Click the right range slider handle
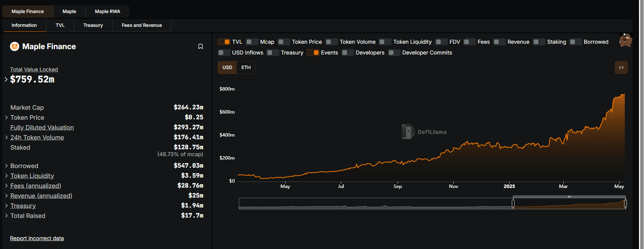 pyautogui.click(x=626, y=203)
